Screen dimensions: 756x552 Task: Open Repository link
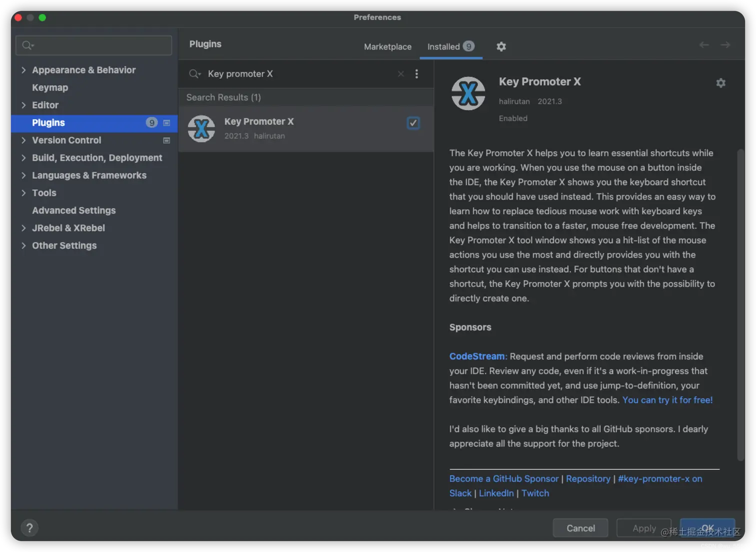[x=588, y=478]
